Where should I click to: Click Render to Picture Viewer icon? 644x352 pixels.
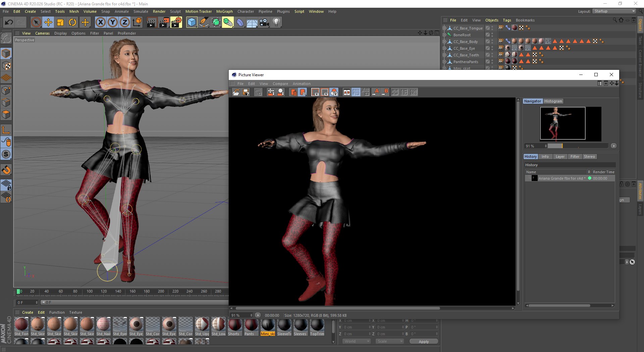click(x=164, y=23)
